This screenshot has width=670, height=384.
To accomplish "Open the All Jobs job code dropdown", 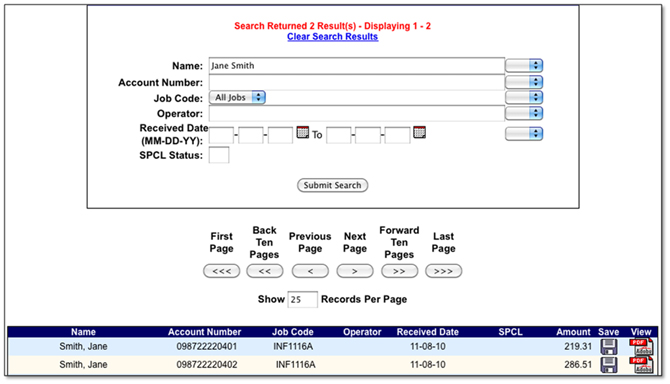I will click(237, 97).
